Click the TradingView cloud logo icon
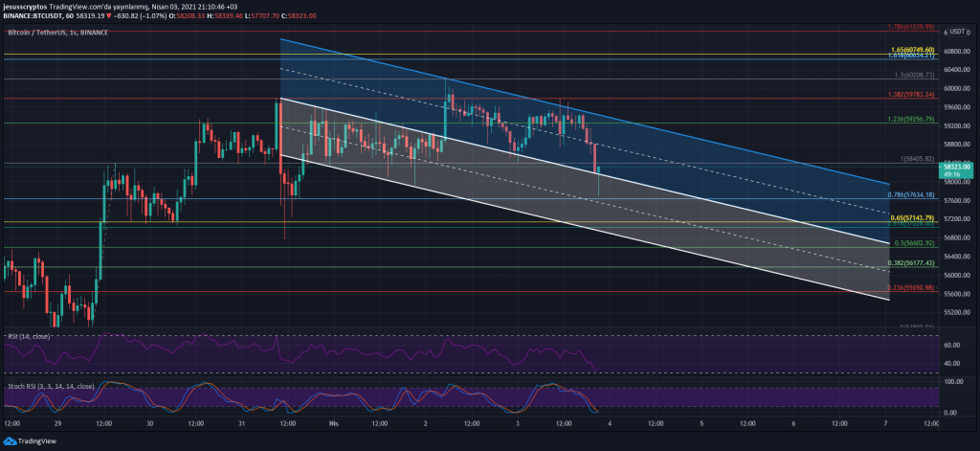The width and height of the screenshot is (980, 451). (x=11, y=442)
